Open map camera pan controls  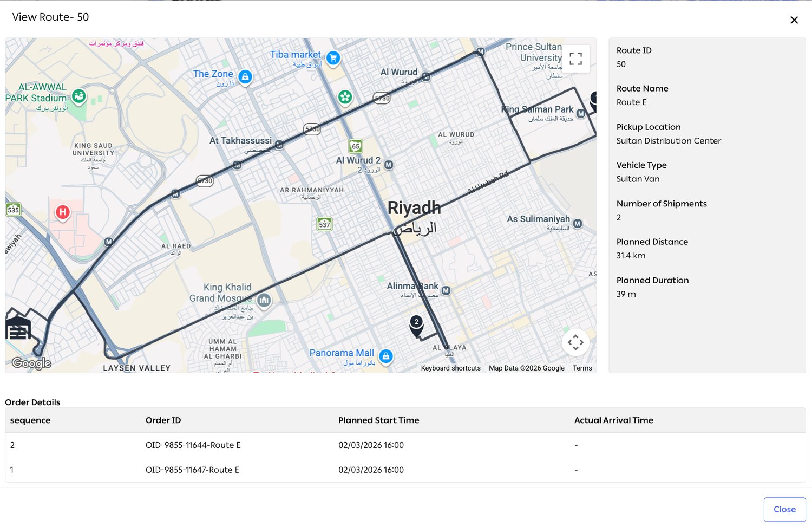coord(575,342)
